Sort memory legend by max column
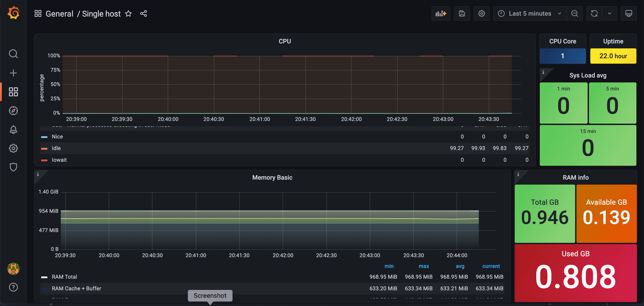Screen dimensions: 644x306 pyautogui.click(x=424, y=266)
